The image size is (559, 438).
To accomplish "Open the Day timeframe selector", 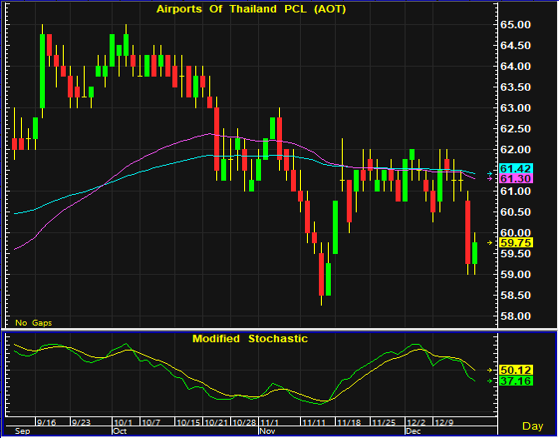I will pyautogui.click(x=533, y=426).
